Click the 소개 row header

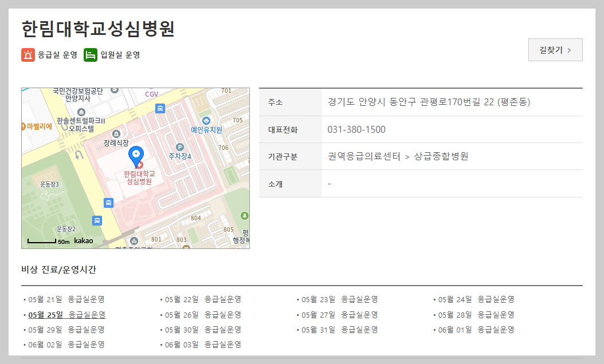click(x=276, y=184)
